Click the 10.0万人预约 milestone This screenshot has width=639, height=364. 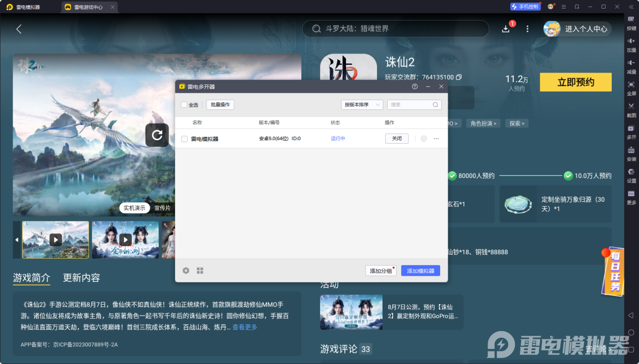tap(588, 175)
